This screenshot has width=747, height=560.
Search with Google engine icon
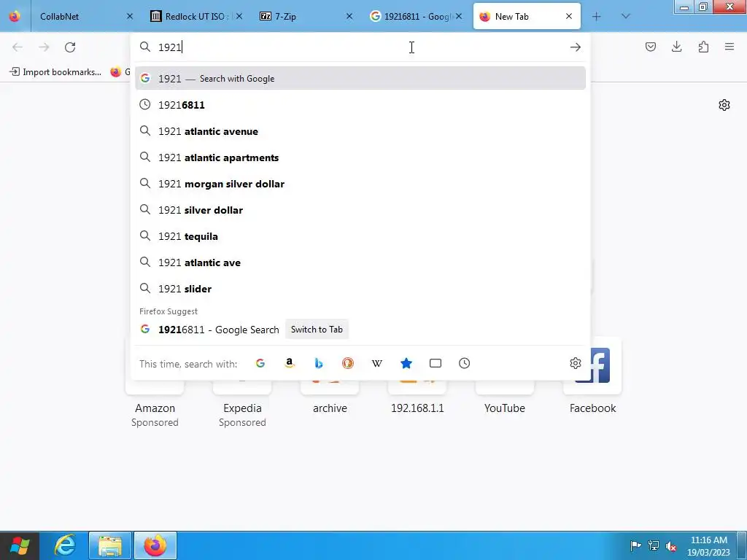(260, 363)
